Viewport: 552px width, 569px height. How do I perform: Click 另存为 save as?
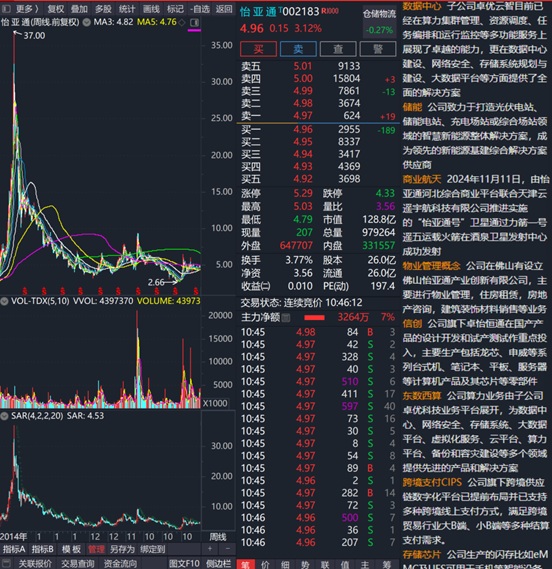tap(122, 549)
